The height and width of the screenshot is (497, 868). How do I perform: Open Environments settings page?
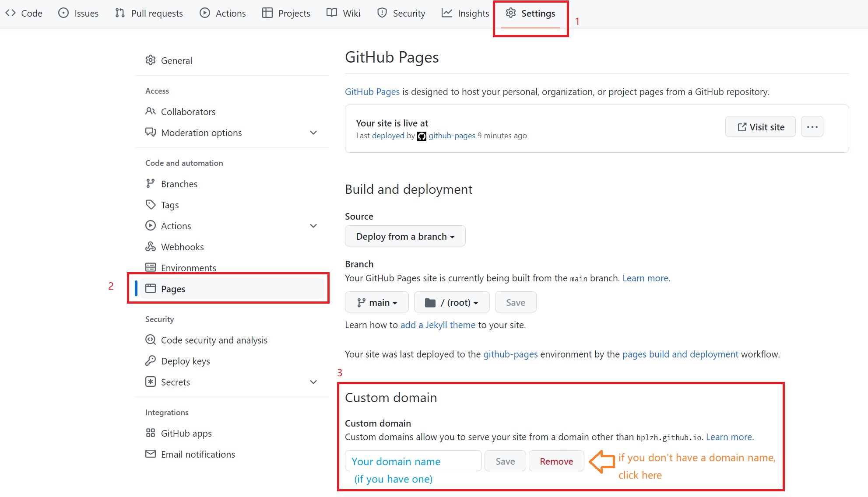tap(232, 267)
